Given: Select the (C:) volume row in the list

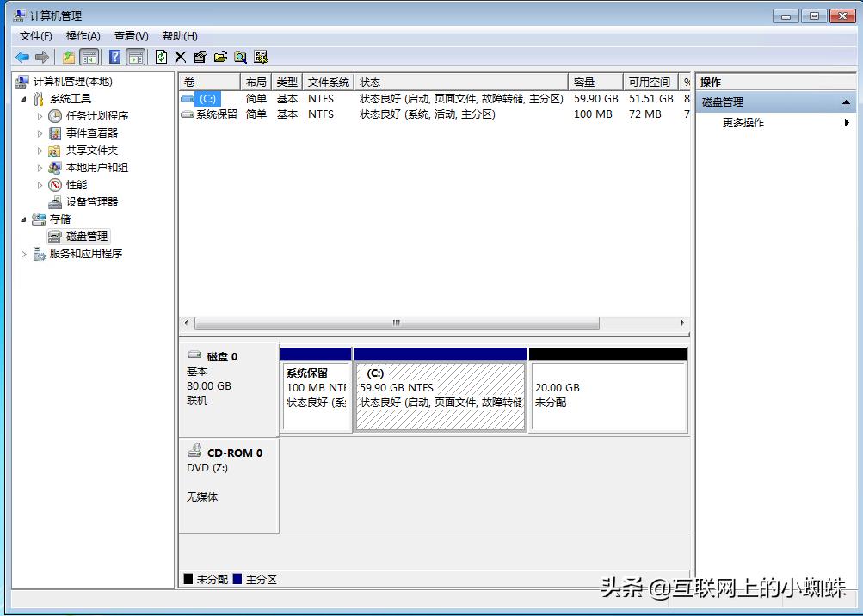Looking at the screenshot, I should (435, 99).
